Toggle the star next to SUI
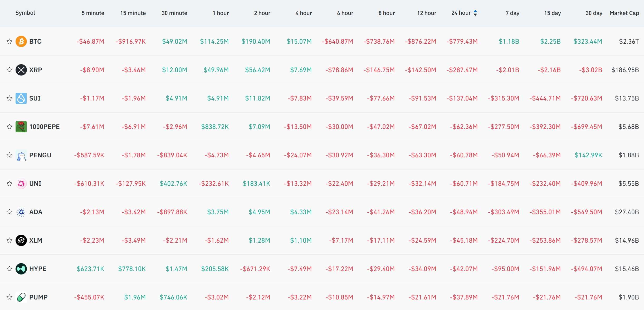 [x=9, y=98]
